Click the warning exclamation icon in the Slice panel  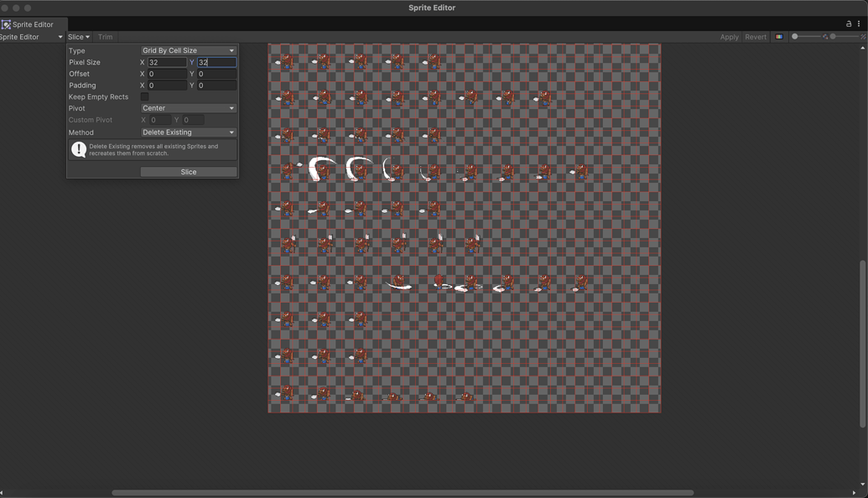click(x=78, y=149)
